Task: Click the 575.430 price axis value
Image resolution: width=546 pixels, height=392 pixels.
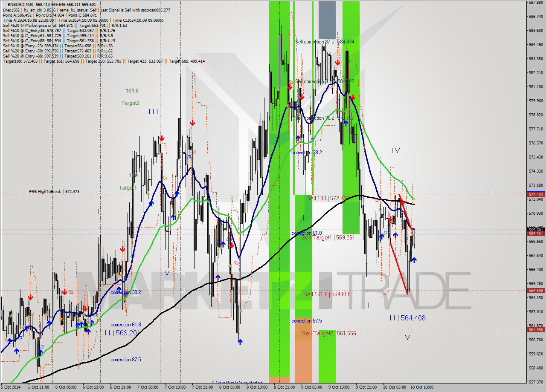Action: click(536, 157)
